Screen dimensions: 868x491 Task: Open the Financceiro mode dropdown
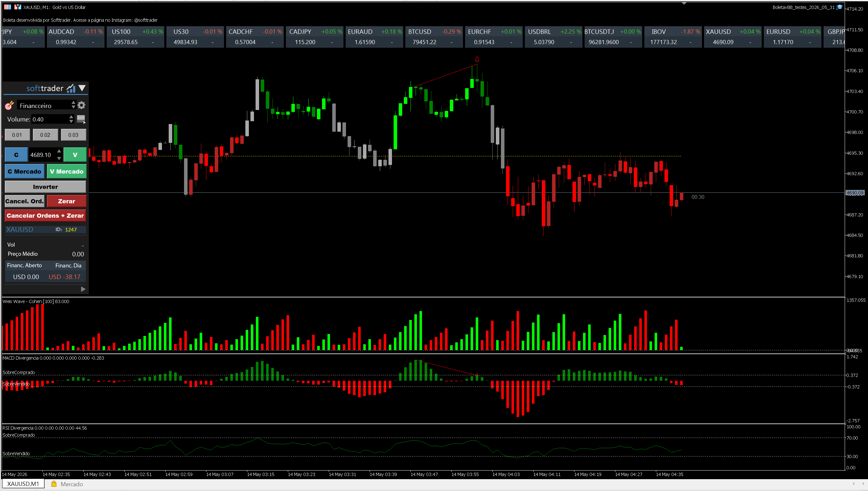point(47,105)
